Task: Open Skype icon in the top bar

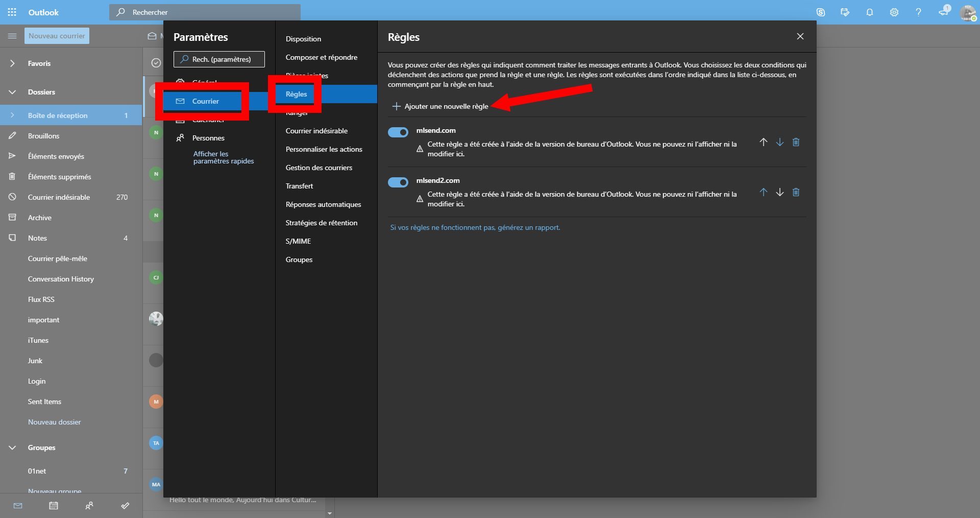Action: click(x=821, y=12)
